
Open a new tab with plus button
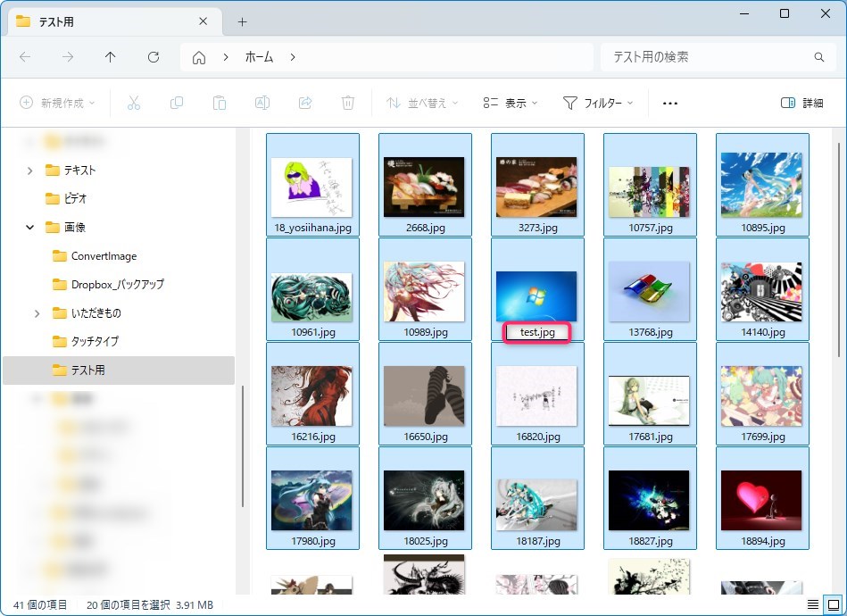[x=242, y=21]
